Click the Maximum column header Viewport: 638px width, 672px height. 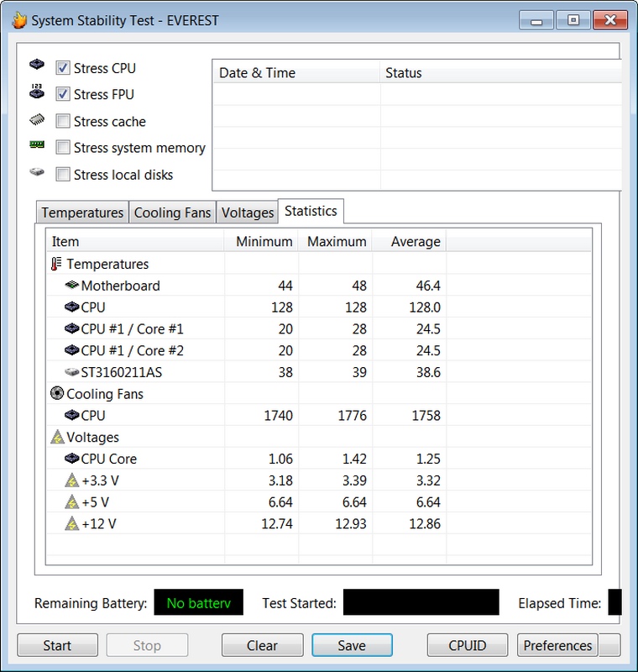(x=337, y=242)
